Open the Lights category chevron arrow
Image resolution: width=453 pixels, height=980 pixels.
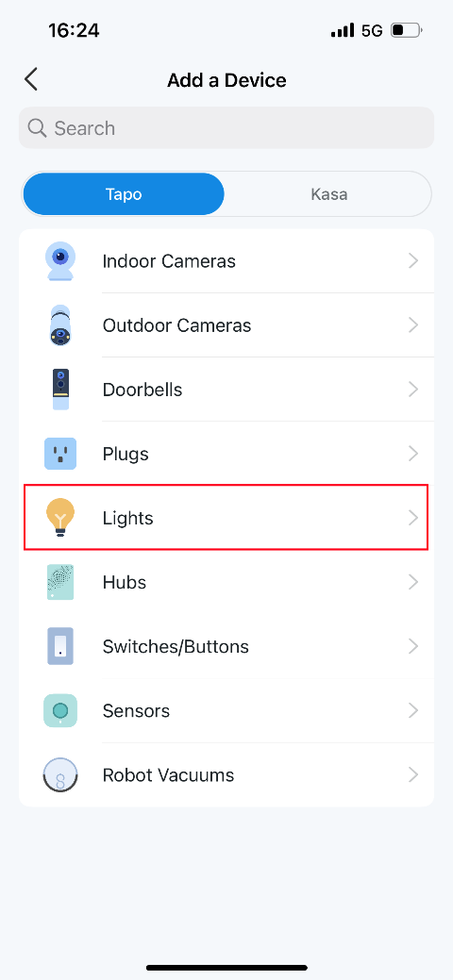(x=413, y=518)
